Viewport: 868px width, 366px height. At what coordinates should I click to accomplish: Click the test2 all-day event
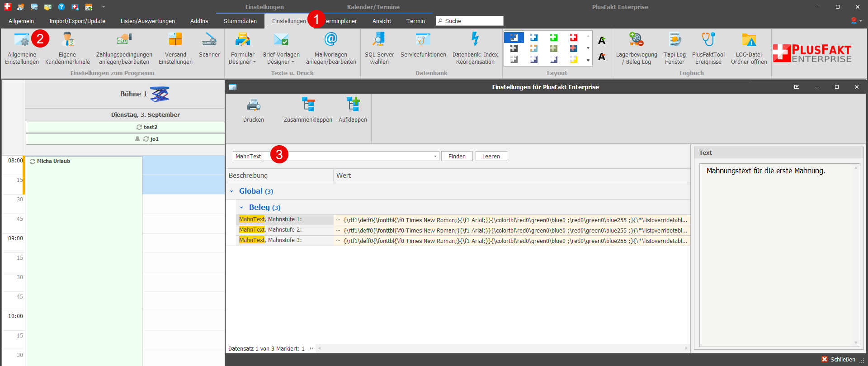pos(125,127)
